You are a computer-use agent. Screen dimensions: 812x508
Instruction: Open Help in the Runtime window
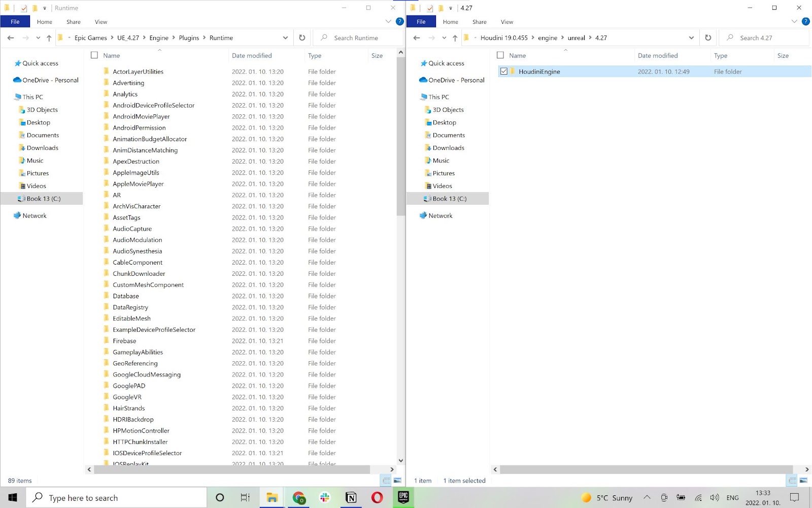point(400,22)
